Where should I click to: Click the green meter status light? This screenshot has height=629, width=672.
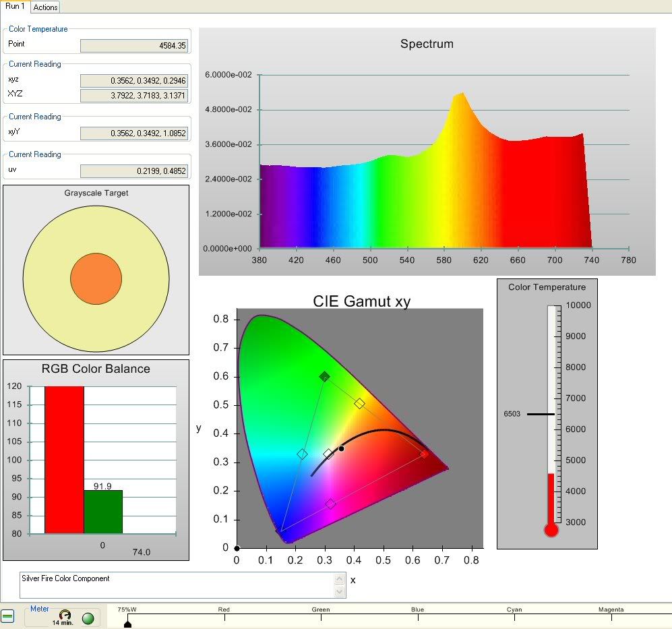click(x=88, y=618)
